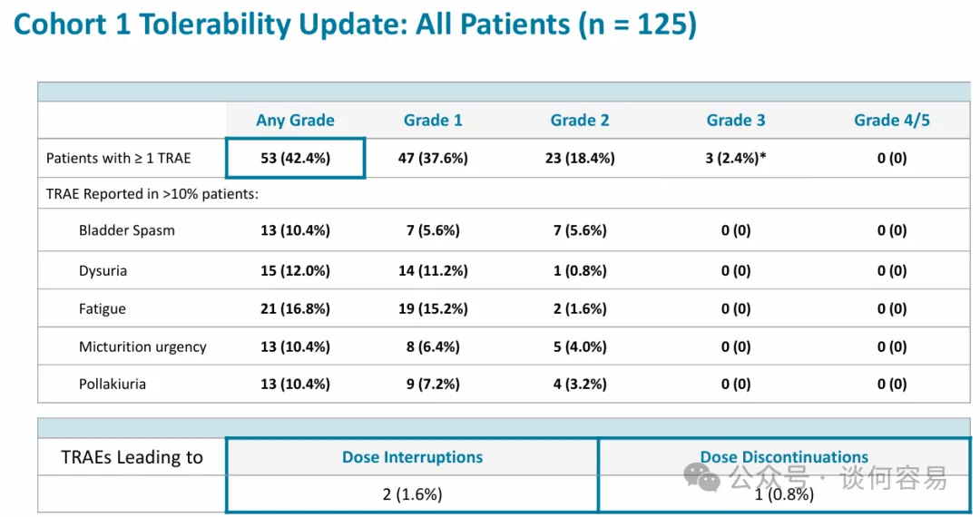Image resolution: width=980 pixels, height=517 pixels.
Task: Click the slide title Cohort 1 Tolerability Update
Action: [356, 24]
